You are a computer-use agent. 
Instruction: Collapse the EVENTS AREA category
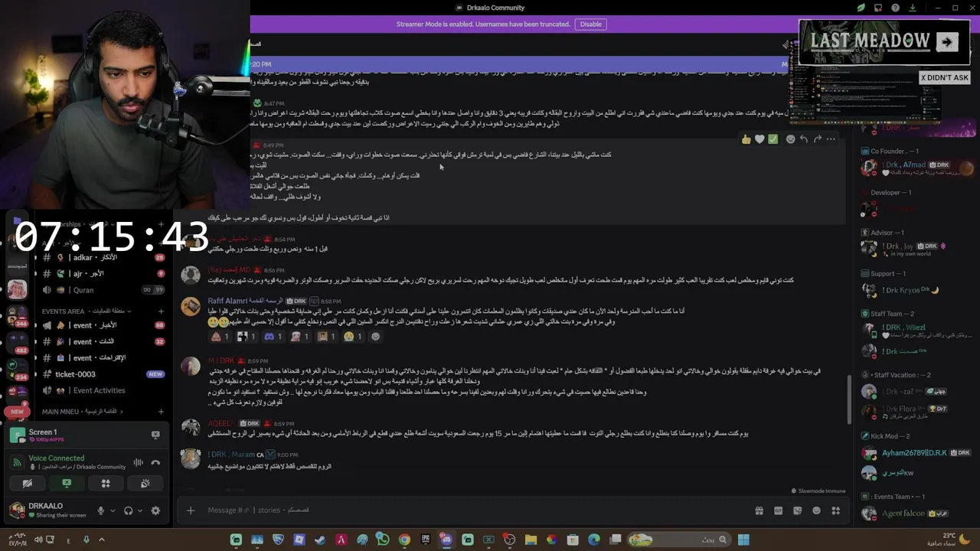86,311
